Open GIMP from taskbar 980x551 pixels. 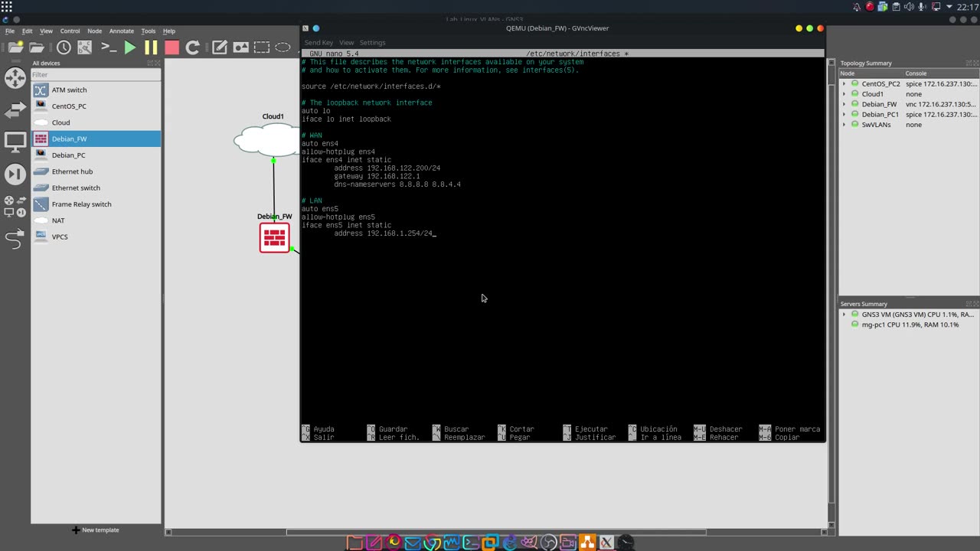click(x=529, y=543)
